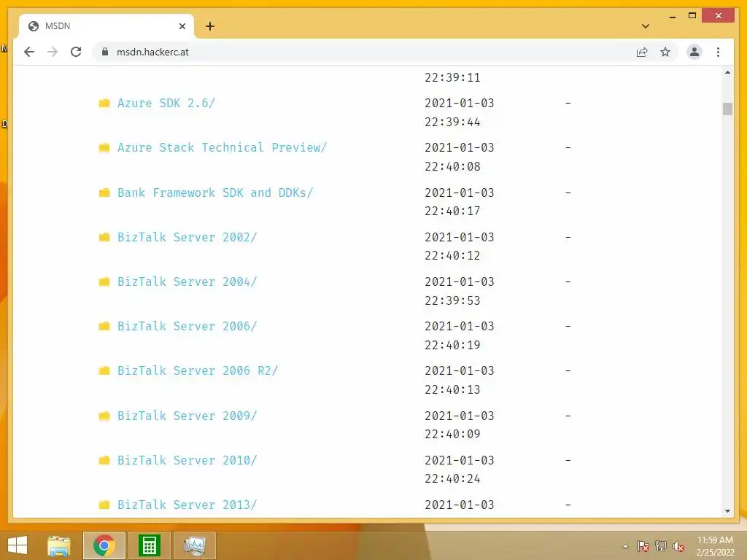View site info via lock icon

coord(105,52)
